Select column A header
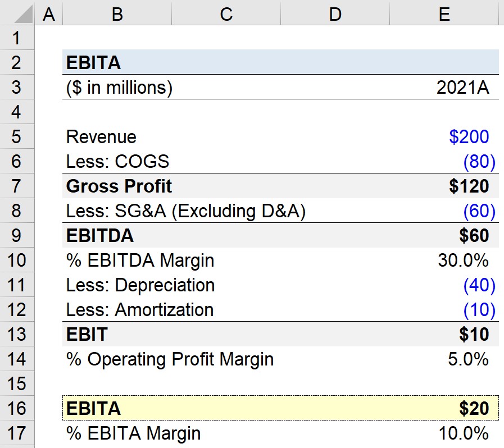 48,13
